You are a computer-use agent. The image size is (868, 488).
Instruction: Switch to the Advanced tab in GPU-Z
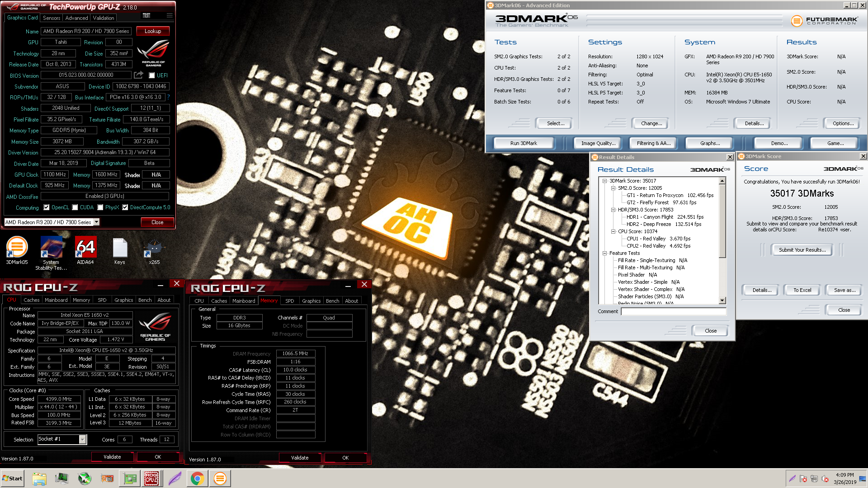coord(76,18)
